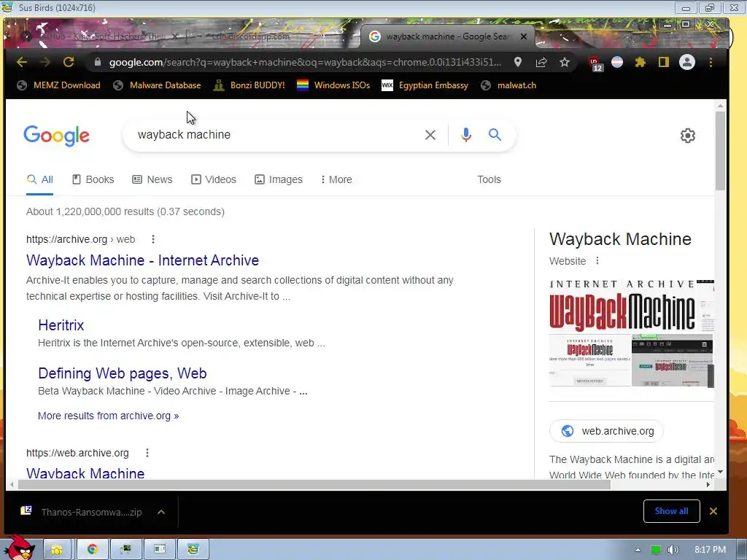Submit search with magnifying glass icon
The height and width of the screenshot is (560, 747).
click(x=495, y=135)
